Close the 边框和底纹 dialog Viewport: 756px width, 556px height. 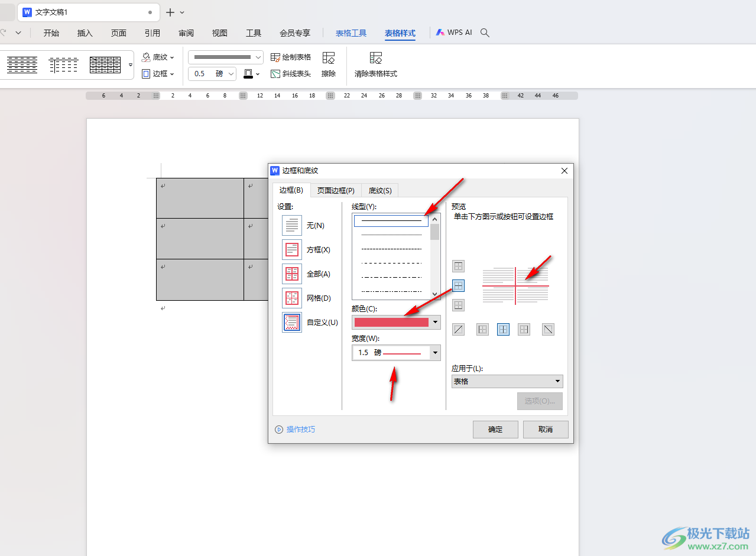[564, 171]
